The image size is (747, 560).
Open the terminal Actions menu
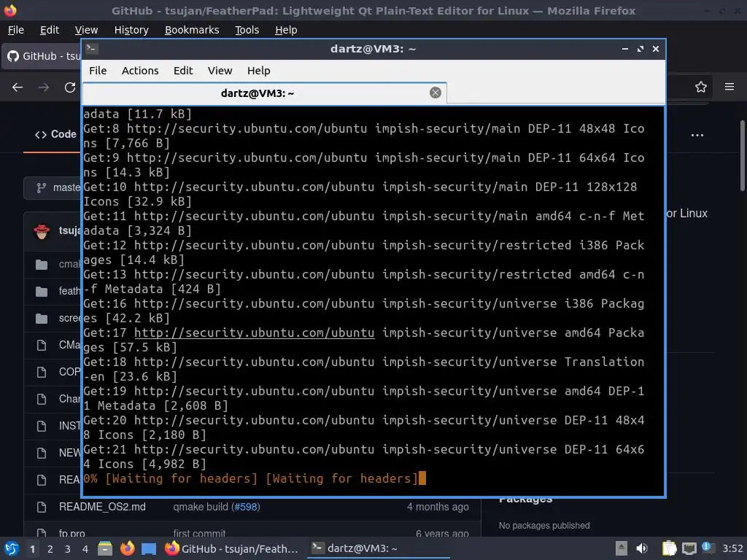click(140, 71)
